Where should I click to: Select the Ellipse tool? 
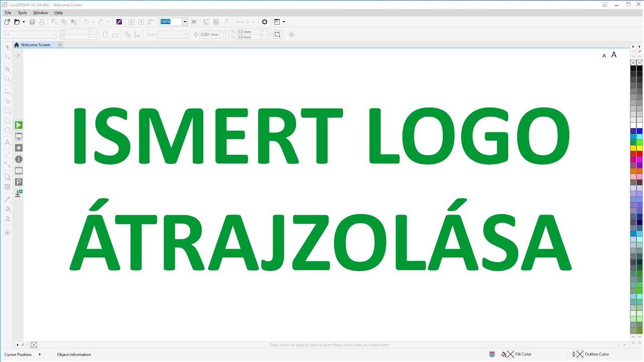8,121
